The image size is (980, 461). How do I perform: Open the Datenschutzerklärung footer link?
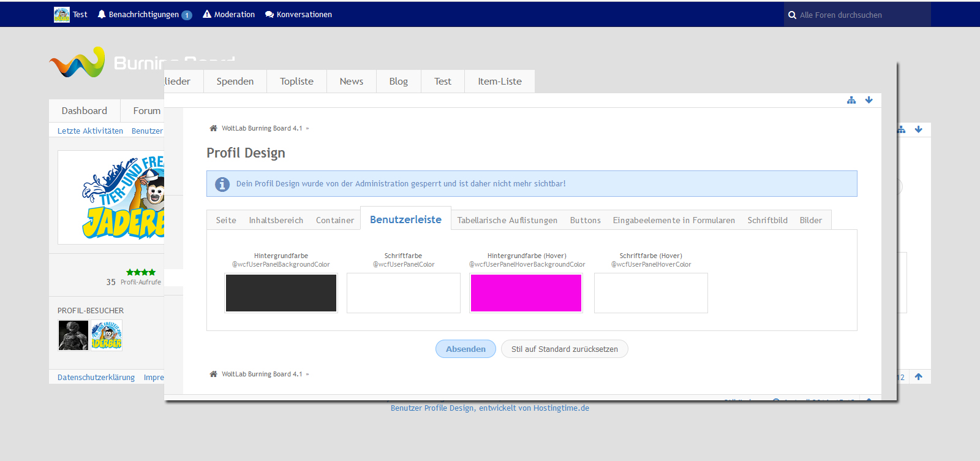click(96, 377)
